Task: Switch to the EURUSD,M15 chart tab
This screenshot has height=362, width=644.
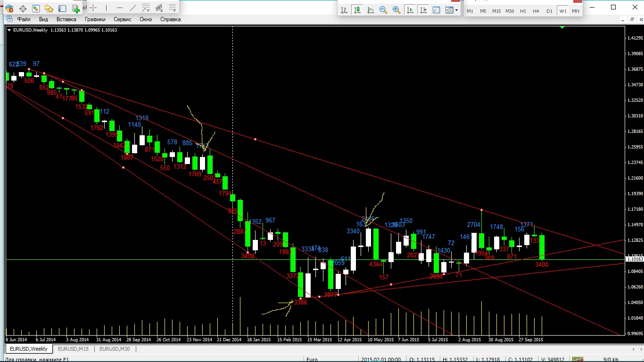Action: pos(73,349)
